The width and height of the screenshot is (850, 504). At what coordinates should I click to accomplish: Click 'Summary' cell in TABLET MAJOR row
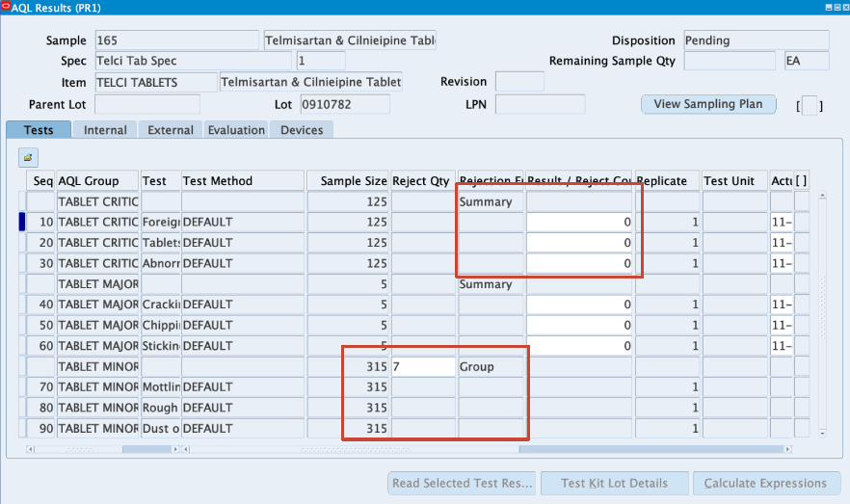pos(491,284)
